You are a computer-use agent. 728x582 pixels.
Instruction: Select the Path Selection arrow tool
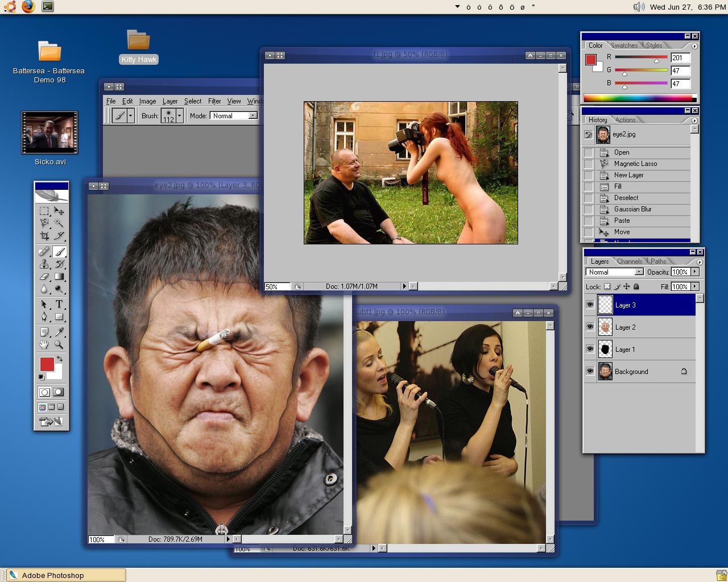[x=44, y=305]
